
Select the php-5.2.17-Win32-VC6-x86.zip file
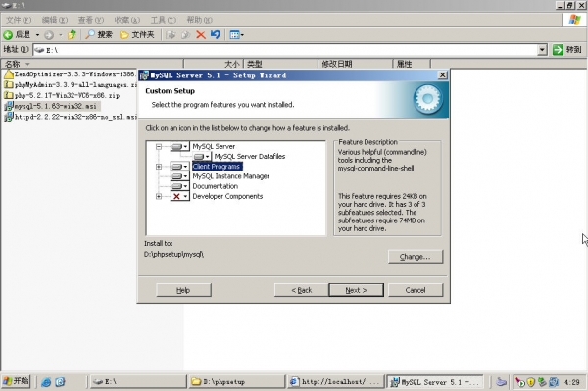[62, 95]
